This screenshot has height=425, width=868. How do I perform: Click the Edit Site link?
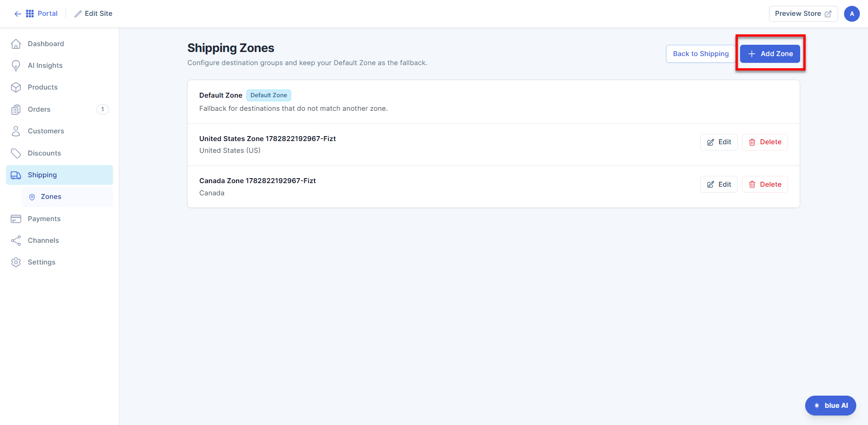click(x=94, y=14)
